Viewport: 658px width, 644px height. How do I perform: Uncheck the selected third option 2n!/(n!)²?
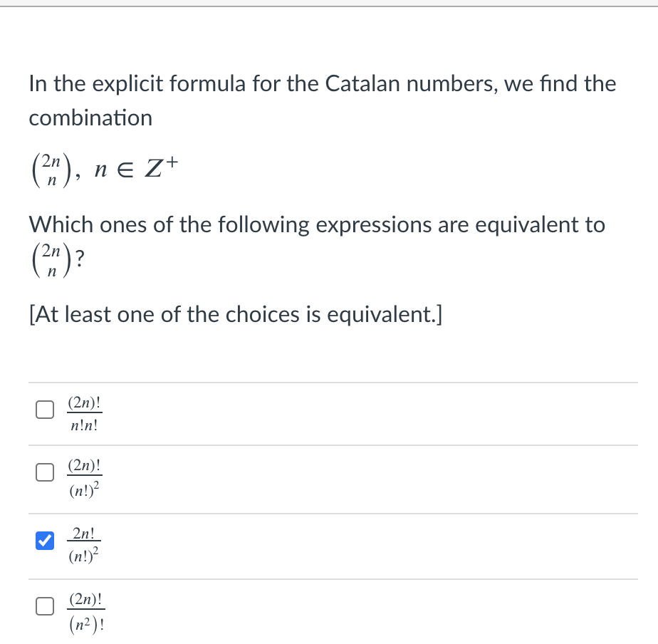(x=45, y=541)
